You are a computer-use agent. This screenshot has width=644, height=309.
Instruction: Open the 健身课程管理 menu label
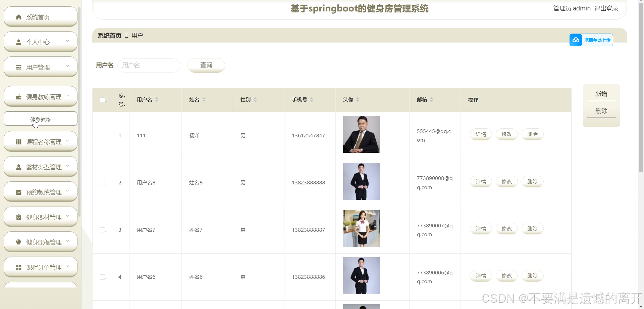(44, 242)
